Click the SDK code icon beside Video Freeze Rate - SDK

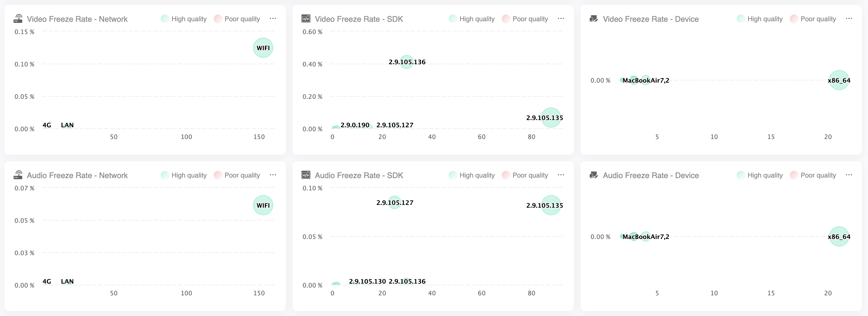[306, 18]
